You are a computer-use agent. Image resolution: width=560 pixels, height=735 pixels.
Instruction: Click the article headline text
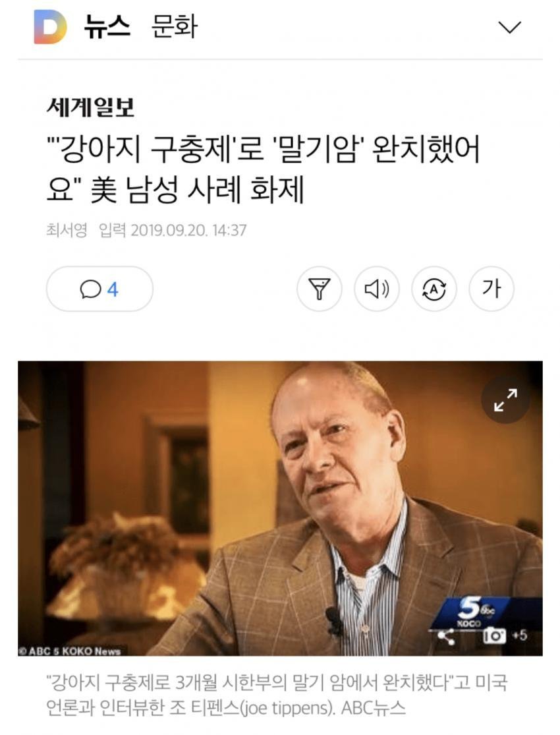[x=264, y=169]
